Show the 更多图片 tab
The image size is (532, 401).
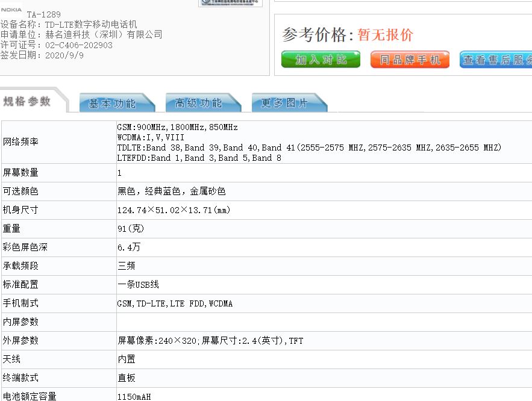285,104
